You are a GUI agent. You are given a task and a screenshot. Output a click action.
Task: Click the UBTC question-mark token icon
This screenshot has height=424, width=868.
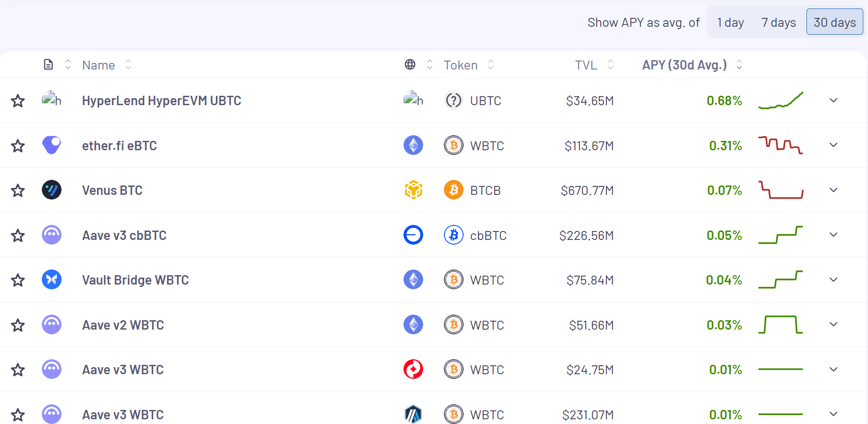tap(454, 100)
